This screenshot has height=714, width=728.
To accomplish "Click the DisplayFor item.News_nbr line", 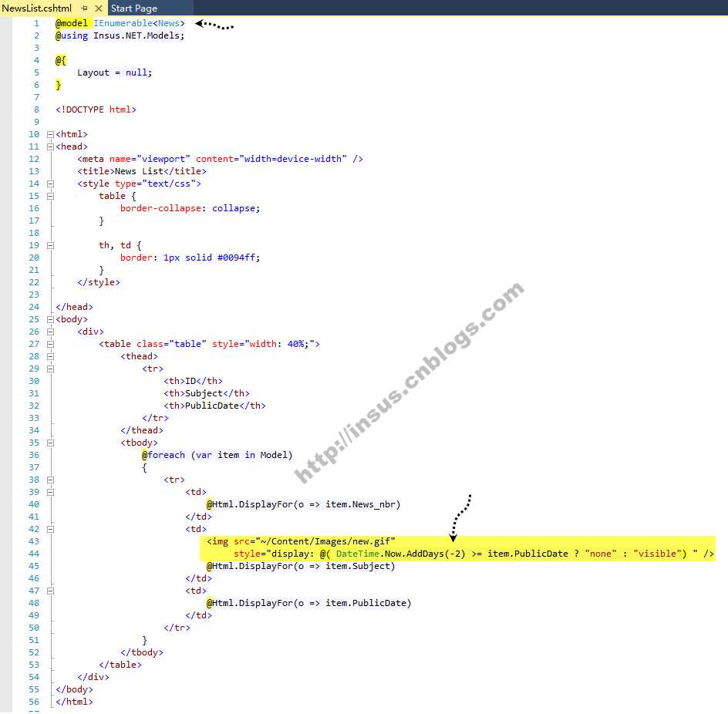I will [x=304, y=504].
